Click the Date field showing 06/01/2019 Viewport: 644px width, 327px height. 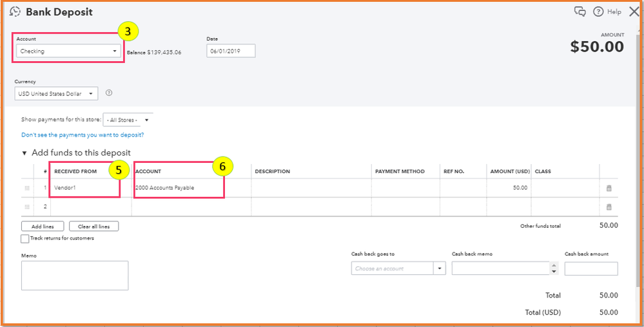tap(231, 51)
